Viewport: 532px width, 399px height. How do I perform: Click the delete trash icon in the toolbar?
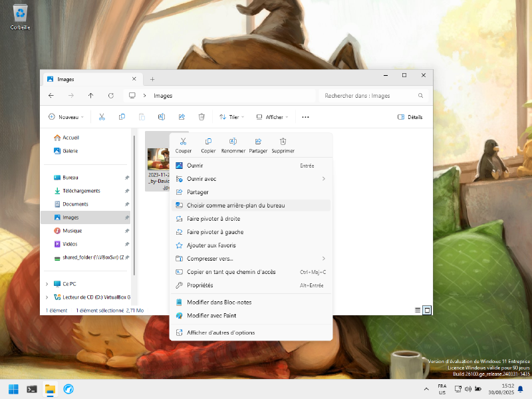[x=201, y=116]
